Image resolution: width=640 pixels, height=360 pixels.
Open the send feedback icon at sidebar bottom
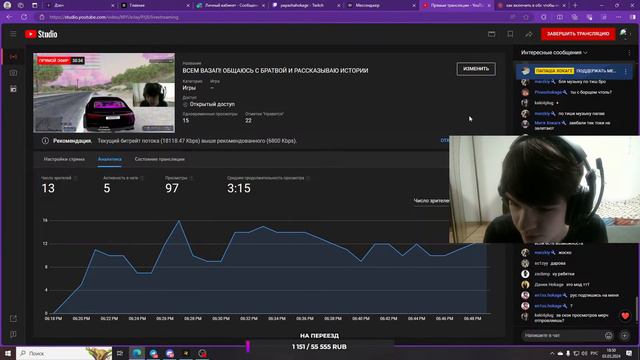click(x=13, y=334)
